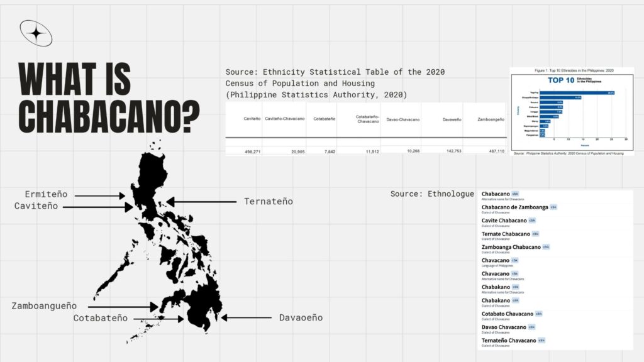Select the Cotabateño map label
This screenshot has height=362, width=644.
click(100, 318)
